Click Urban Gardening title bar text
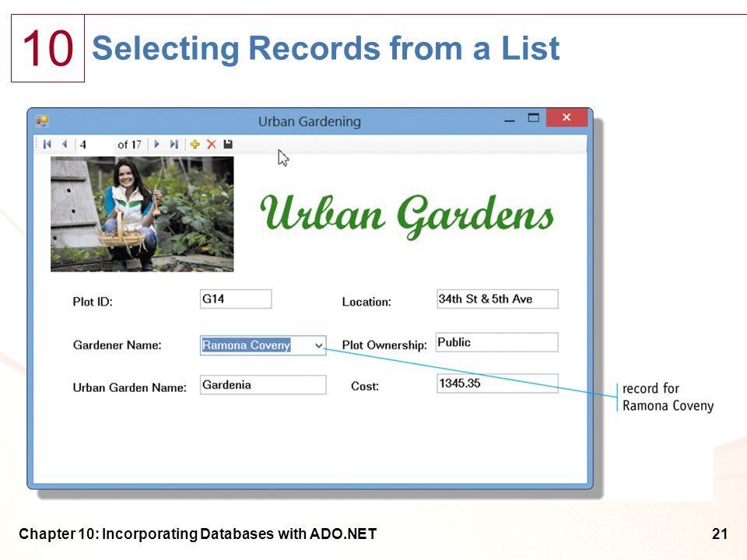747x560 pixels. (310, 121)
